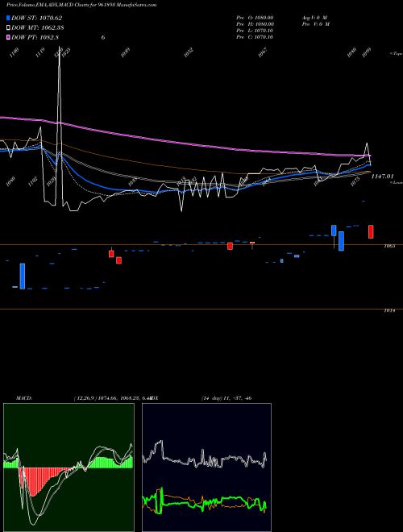This screenshot has width=403, height=532.
Task: Click the tall blue candlestick near right edge
Action: click(x=341, y=241)
